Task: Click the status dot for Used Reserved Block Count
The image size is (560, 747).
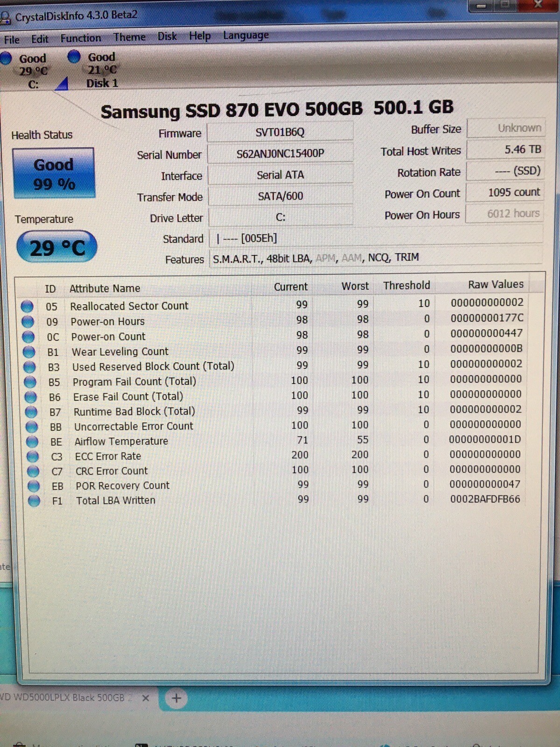Action: point(29,367)
